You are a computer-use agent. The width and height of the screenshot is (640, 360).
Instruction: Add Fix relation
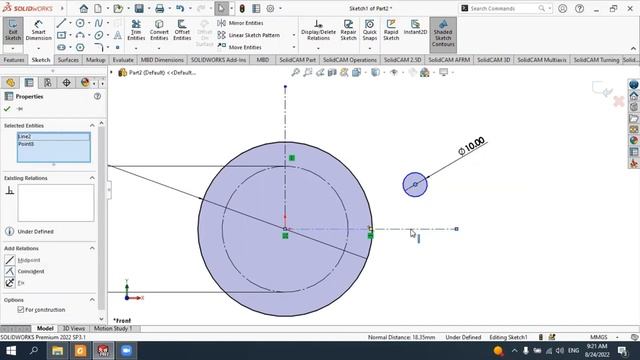(x=15, y=282)
